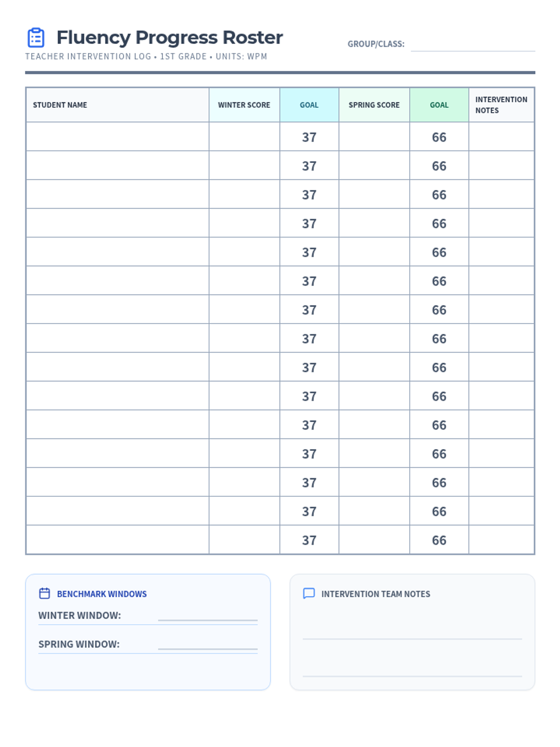Click the green Goal header cell
This screenshot has width=560, height=747.
(x=439, y=105)
